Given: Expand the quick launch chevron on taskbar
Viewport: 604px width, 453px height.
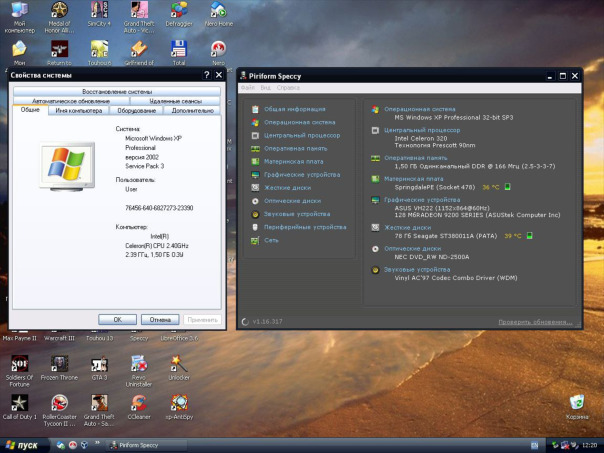Looking at the screenshot, I should (x=97, y=443).
